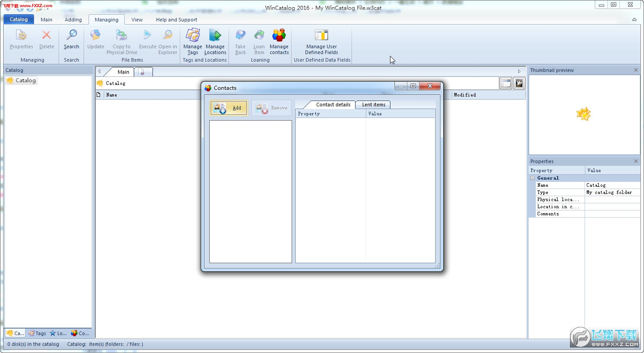The width and height of the screenshot is (644, 353).
Task: Open Manage contacts in ribbon
Action: click(x=279, y=42)
